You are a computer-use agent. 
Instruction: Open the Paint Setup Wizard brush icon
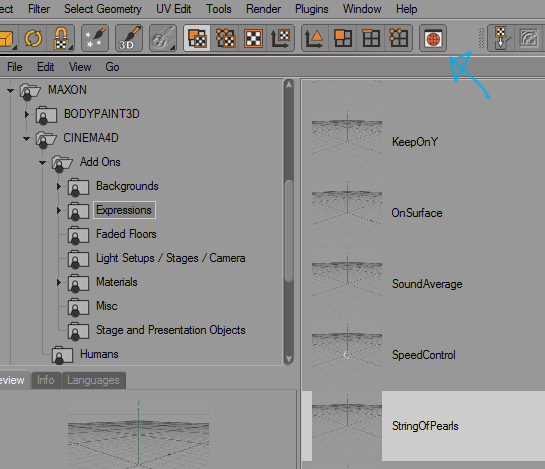click(x=95, y=38)
